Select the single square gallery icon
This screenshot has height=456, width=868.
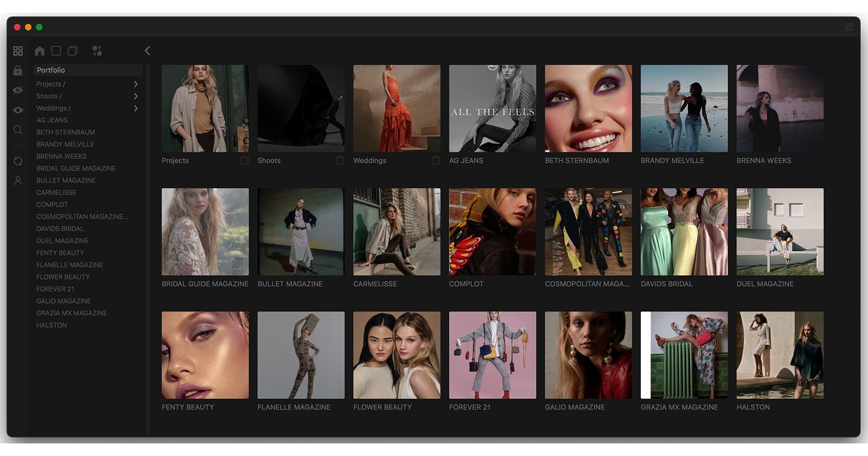pyautogui.click(x=56, y=50)
